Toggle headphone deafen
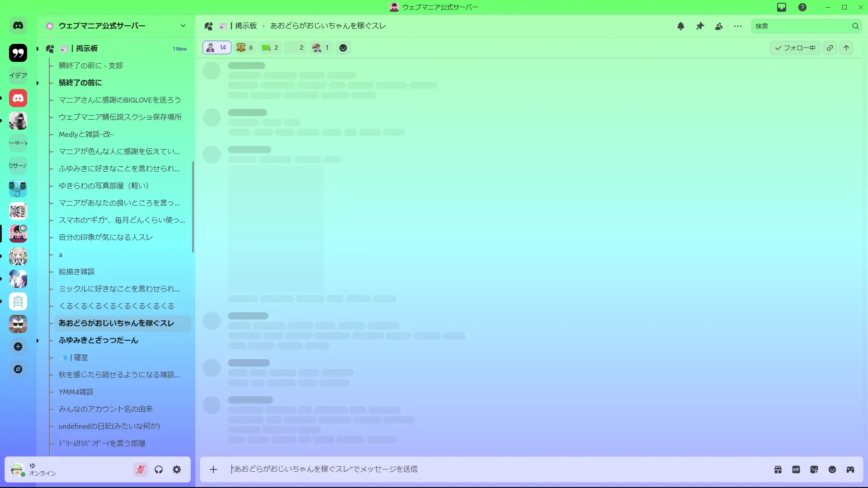Screen dimensions: 868x488 [x=159, y=469]
